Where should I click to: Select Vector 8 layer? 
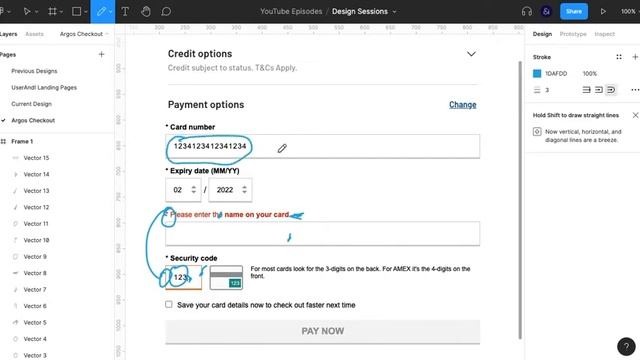tap(35, 273)
